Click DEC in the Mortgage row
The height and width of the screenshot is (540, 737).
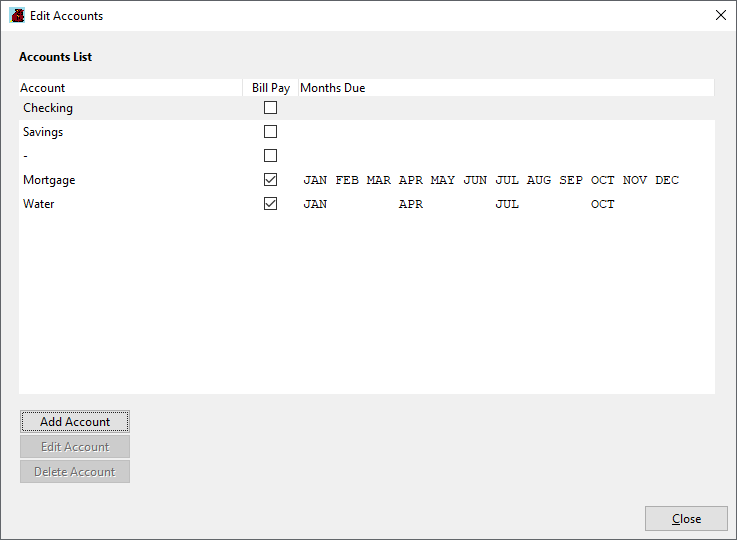coord(667,180)
